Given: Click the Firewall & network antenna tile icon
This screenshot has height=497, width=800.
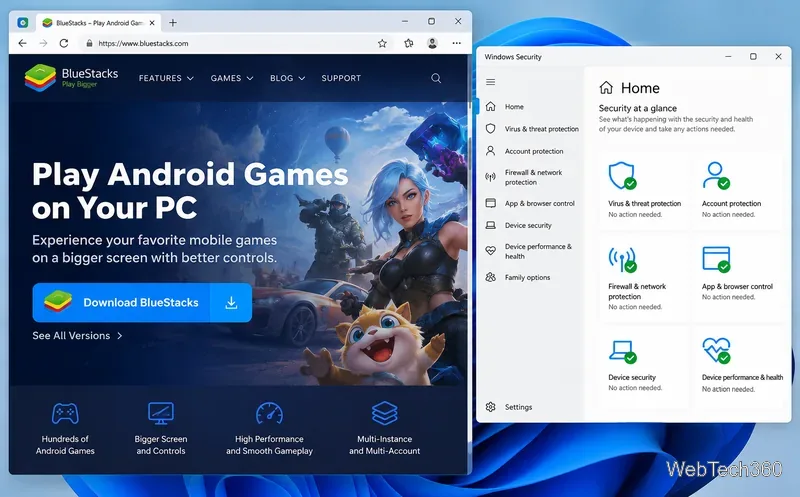Looking at the screenshot, I should tap(622, 259).
